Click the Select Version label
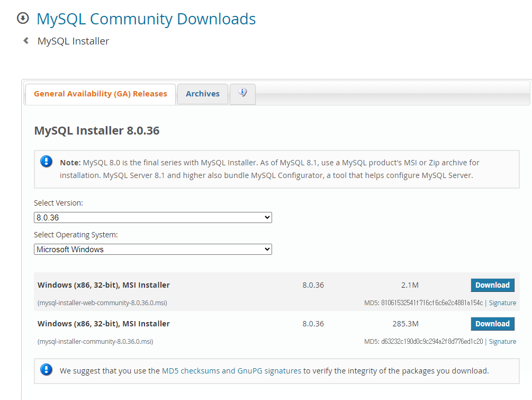This screenshot has width=532, height=400. 58,203
